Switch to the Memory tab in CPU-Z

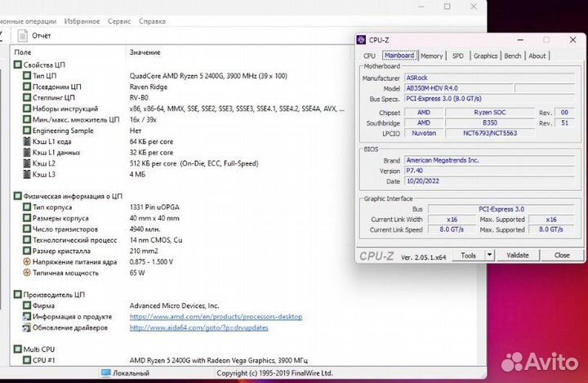[432, 56]
